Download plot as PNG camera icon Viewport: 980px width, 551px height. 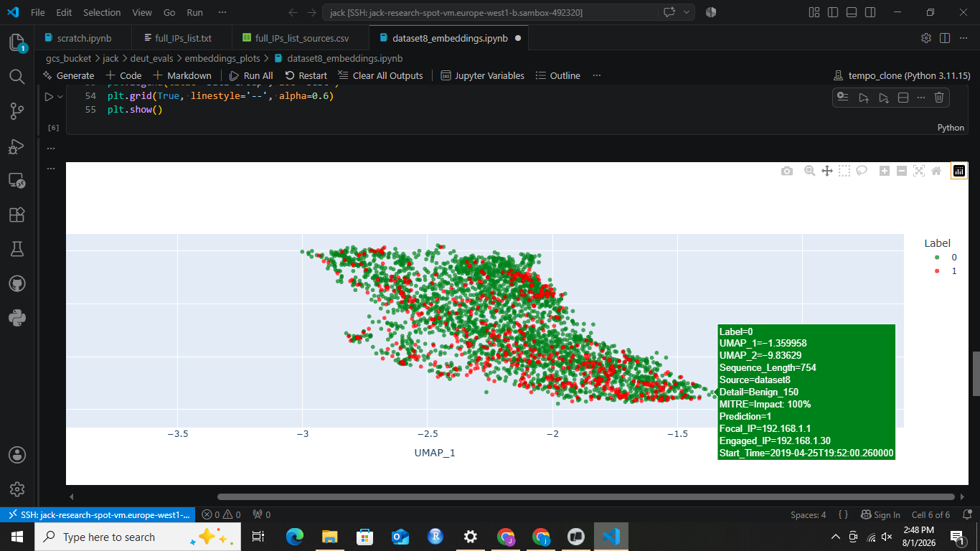click(x=787, y=171)
